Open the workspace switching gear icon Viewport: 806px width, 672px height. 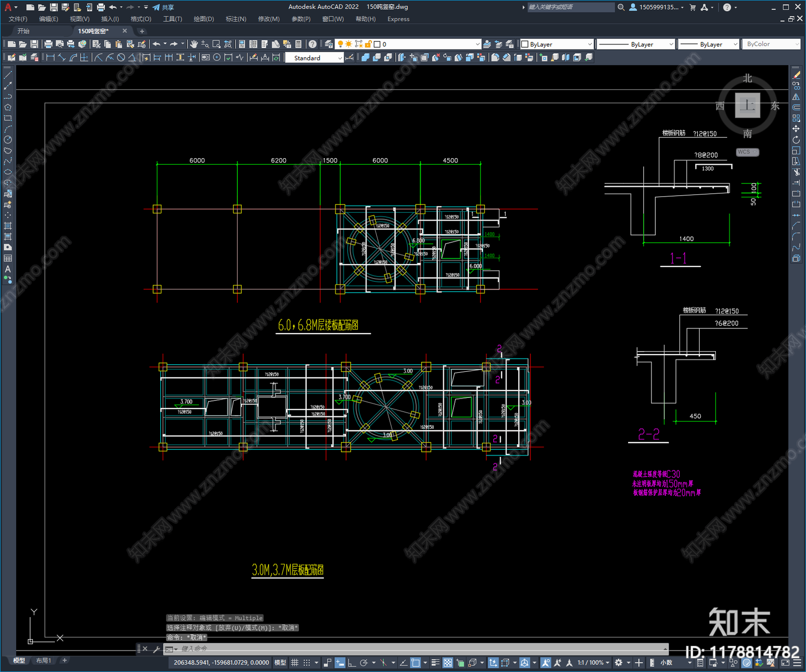coord(619,663)
